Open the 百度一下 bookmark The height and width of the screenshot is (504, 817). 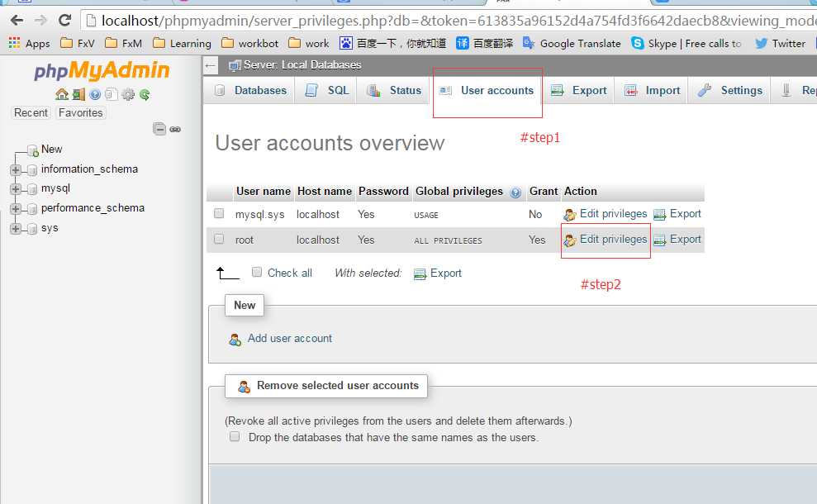click(x=392, y=43)
